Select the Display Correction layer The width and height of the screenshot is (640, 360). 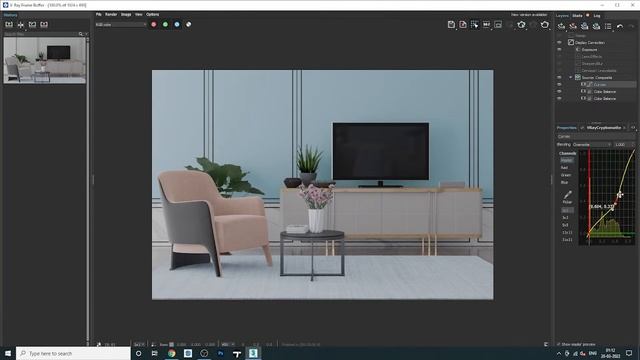point(590,42)
